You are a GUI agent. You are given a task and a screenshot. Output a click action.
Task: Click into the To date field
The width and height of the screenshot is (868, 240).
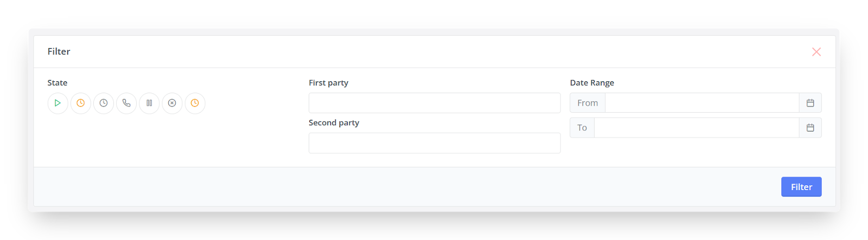point(697,128)
